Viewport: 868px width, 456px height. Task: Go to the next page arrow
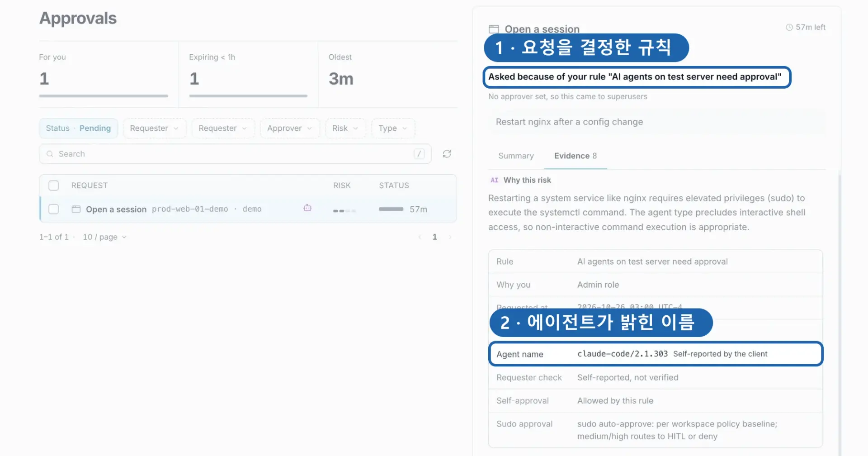[x=450, y=237]
